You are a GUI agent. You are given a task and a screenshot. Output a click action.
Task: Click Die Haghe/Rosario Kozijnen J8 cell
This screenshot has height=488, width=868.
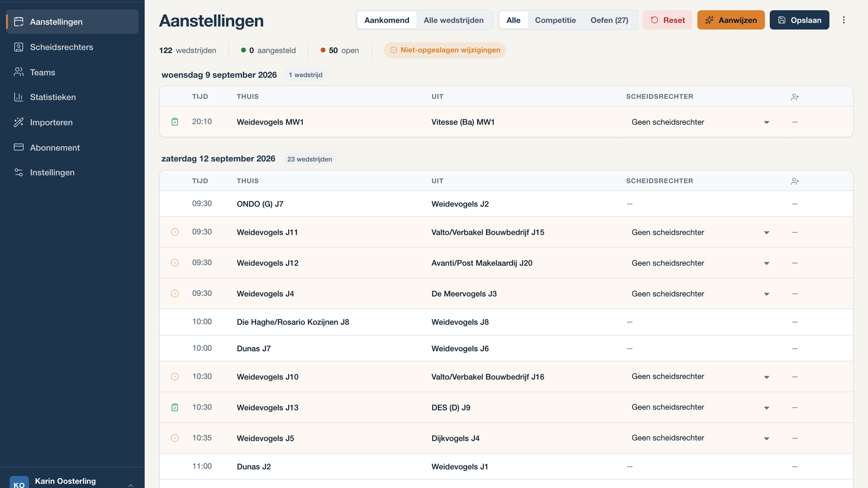coord(293,322)
